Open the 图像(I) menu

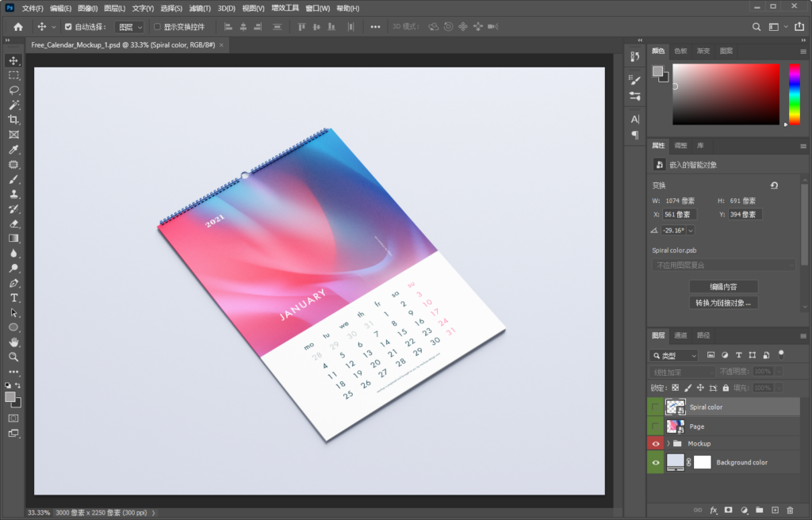(x=87, y=8)
